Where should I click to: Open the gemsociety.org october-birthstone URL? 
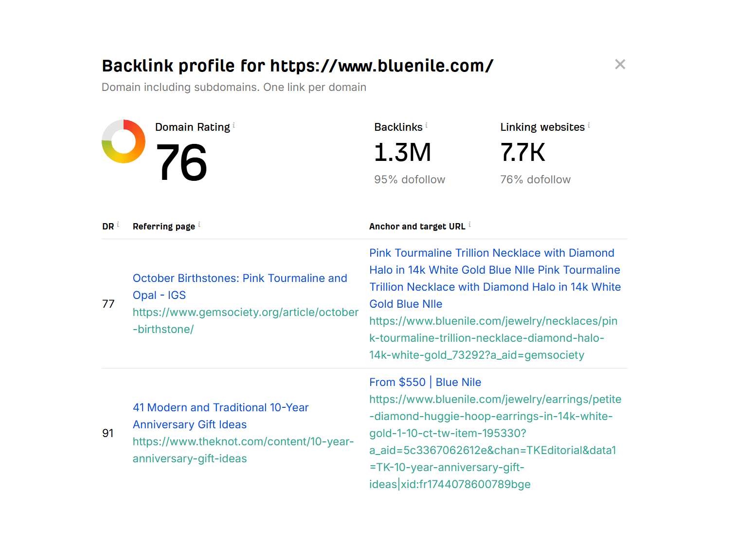point(245,320)
